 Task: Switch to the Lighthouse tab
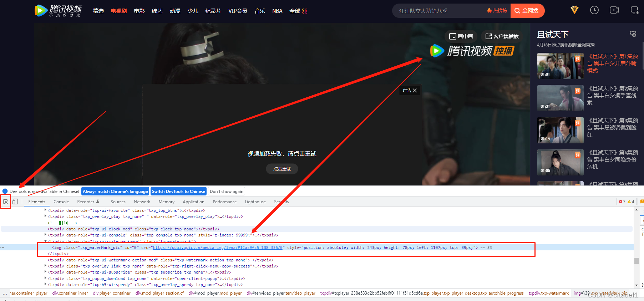coord(255,202)
